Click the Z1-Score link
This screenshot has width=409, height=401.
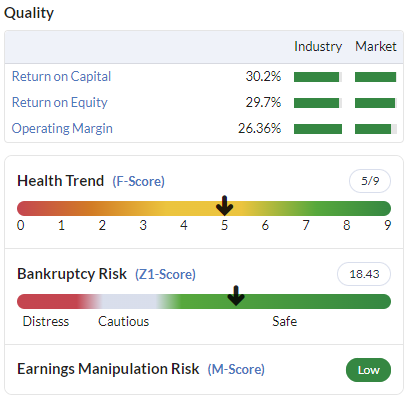coord(165,274)
